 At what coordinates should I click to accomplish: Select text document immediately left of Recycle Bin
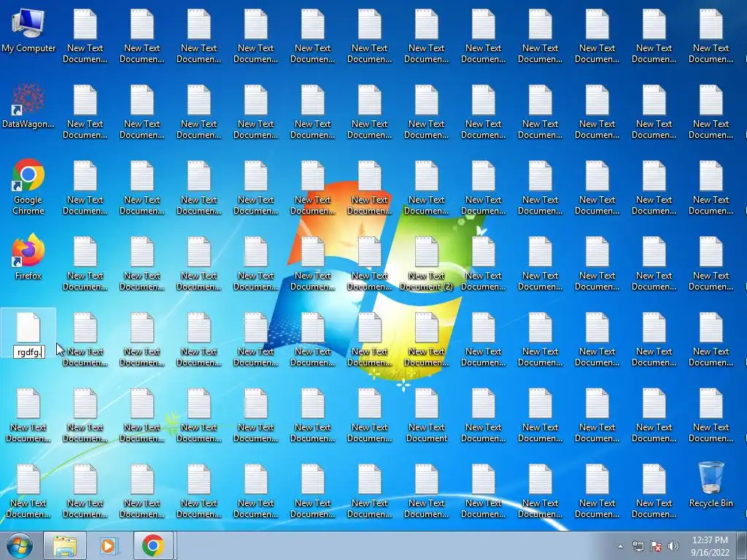[x=654, y=491]
